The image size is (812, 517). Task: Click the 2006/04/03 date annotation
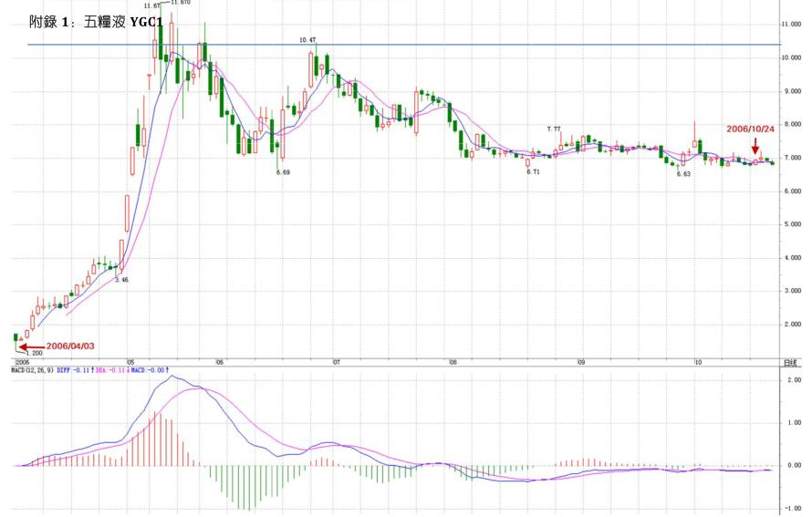click(70, 346)
